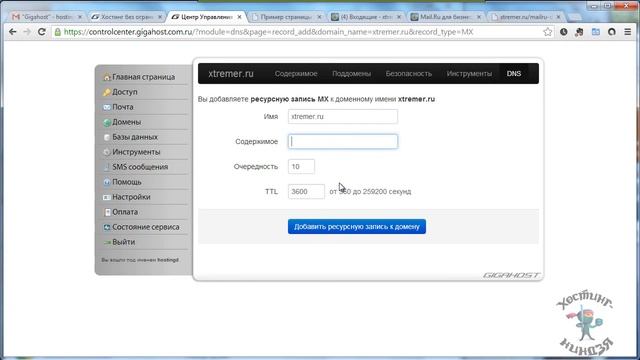Image resolution: width=640 pixels, height=360 pixels.
Task: Select the DNS tab
Action: point(514,73)
